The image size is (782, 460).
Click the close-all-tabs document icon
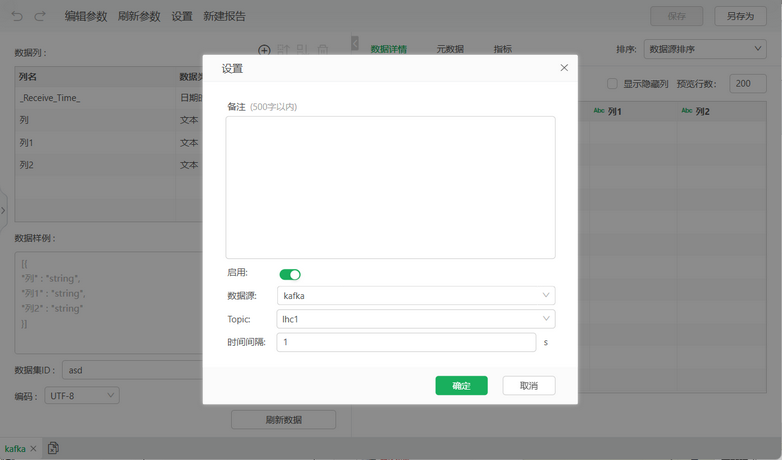[53, 448]
